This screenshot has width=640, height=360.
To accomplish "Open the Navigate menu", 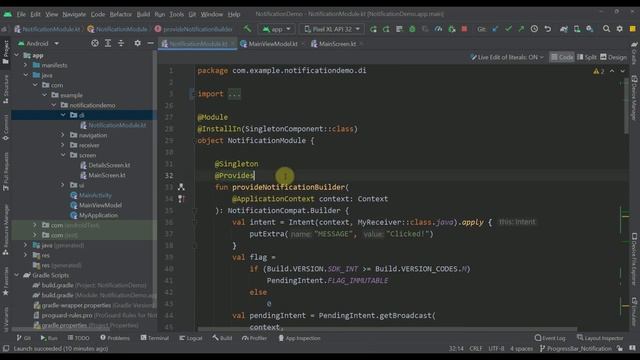I will point(74,14).
